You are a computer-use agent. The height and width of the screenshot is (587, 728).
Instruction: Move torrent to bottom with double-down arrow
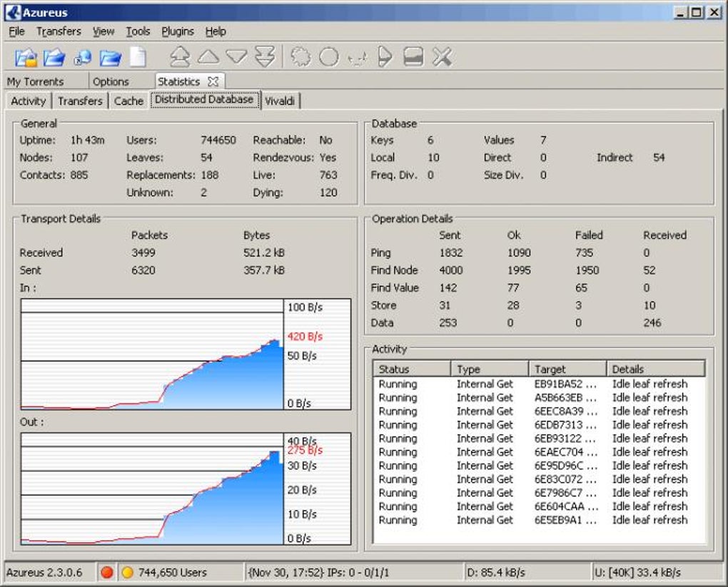coord(265,57)
